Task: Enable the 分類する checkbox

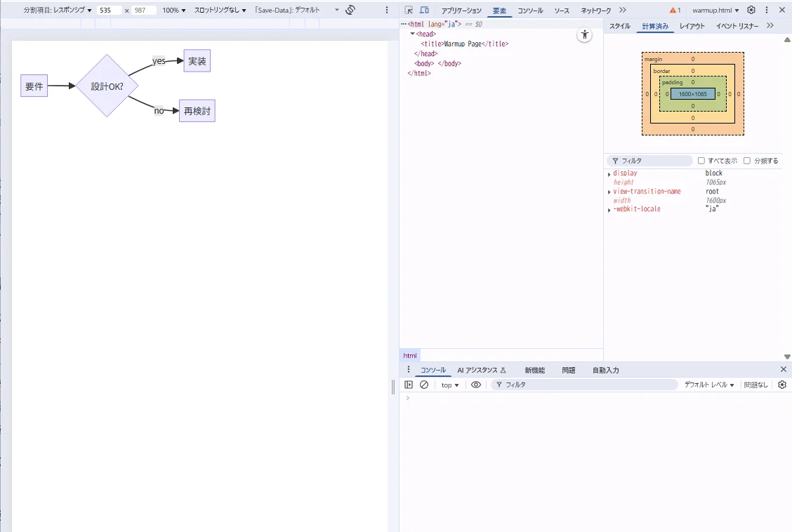Action: pyautogui.click(x=747, y=161)
